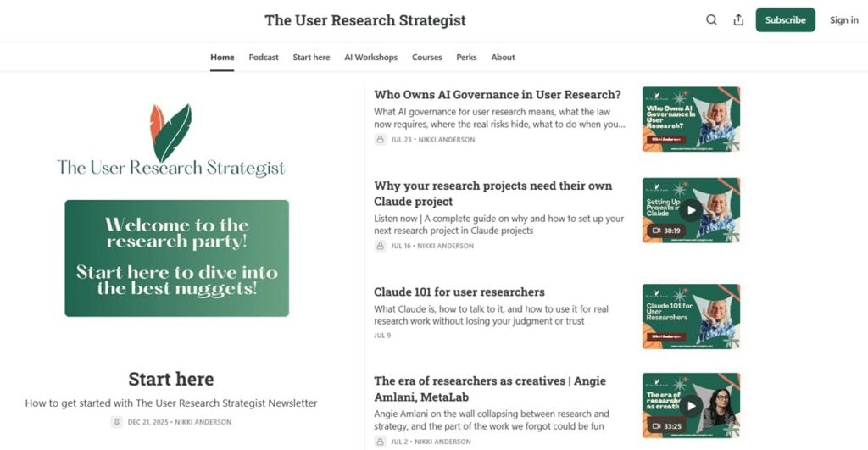868x450 pixels.
Task: Click the JUL 16 • NIKKI ANDERSON byline
Action: point(432,246)
